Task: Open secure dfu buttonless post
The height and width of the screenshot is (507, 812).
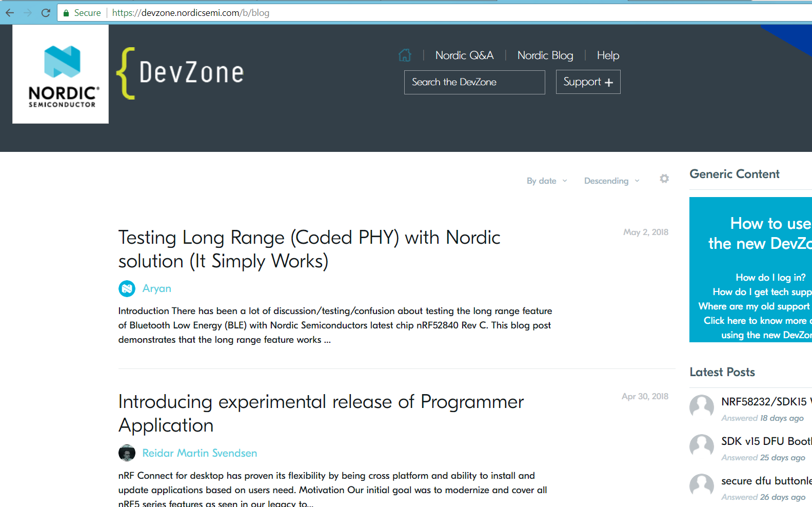Action: pos(766,481)
